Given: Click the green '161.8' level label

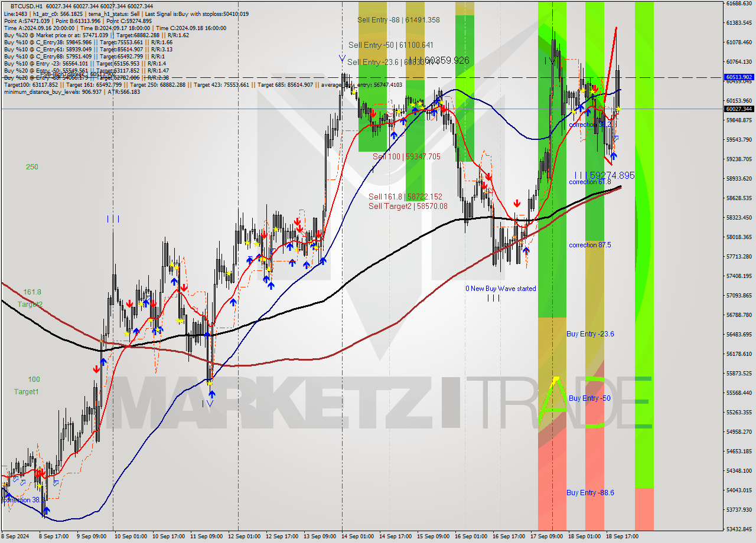Looking at the screenshot, I should point(32,292).
